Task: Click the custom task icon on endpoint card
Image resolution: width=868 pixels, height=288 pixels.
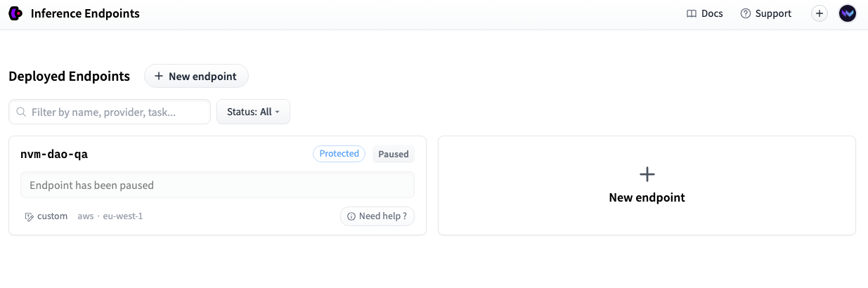Action: (29, 216)
